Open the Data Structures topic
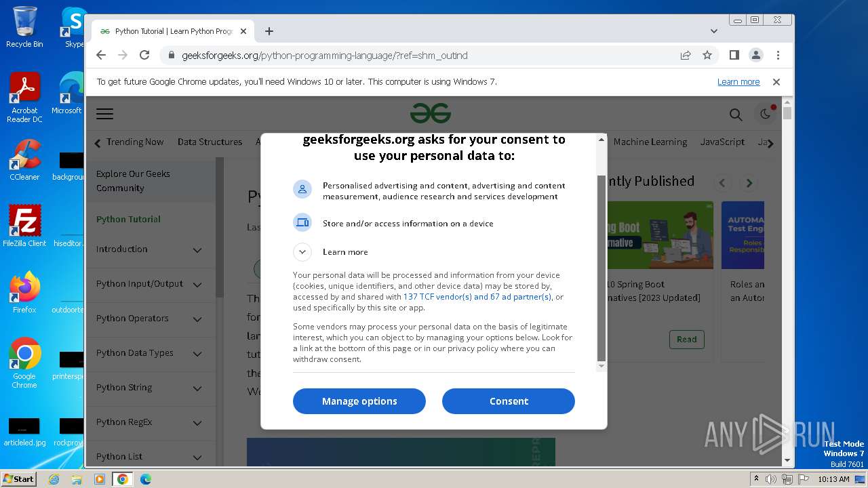Image resolution: width=868 pixels, height=488 pixels. [x=210, y=142]
